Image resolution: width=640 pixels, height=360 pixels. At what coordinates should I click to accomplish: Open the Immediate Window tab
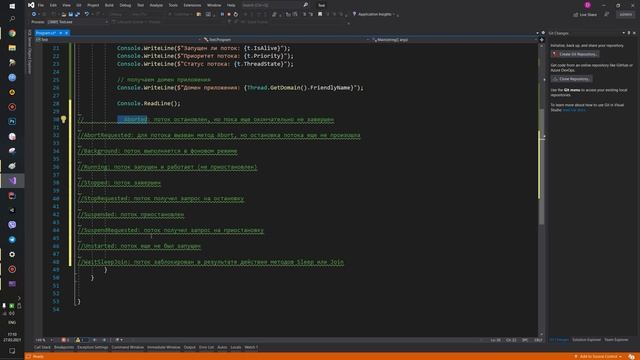[x=164, y=347]
